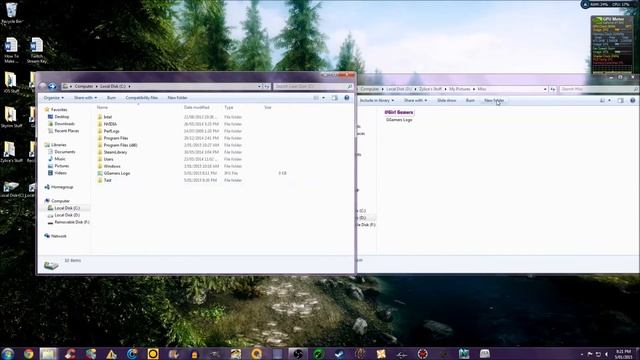Open the Organize menu
The height and width of the screenshot is (360, 640).
pyautogui.click(x=53, y=98)
